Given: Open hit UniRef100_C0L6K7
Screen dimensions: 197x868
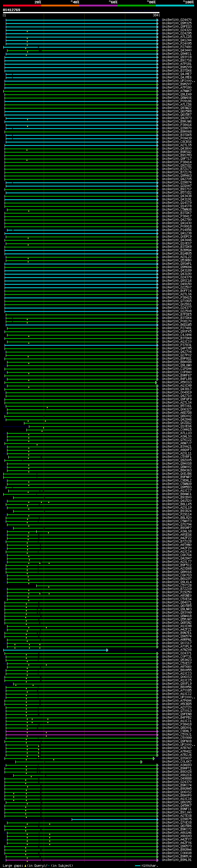Looking at the screenshot, I should pos(177,762).
